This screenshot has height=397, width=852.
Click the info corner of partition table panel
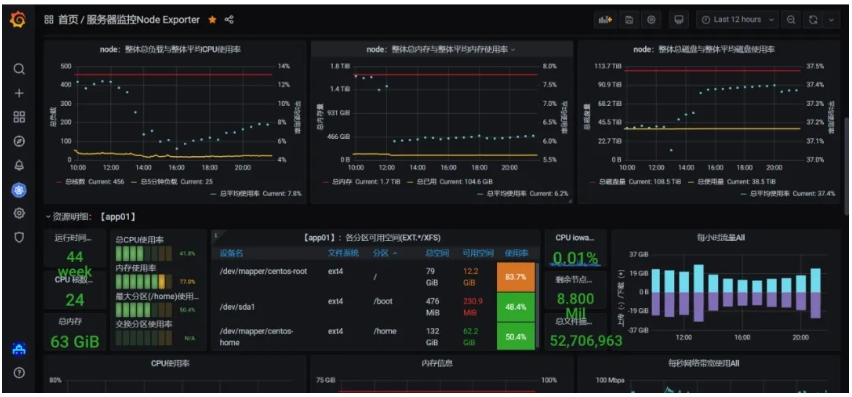[x=215, y=235]
